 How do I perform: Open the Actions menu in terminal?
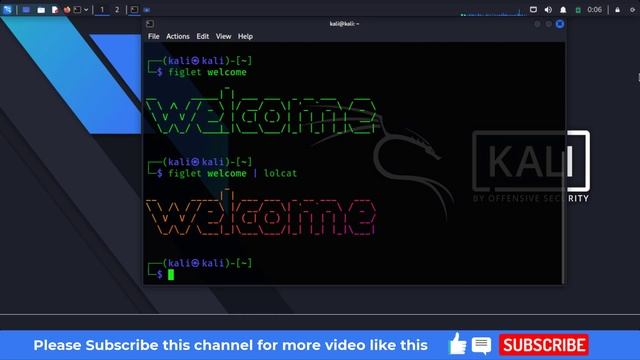[178, 36]
